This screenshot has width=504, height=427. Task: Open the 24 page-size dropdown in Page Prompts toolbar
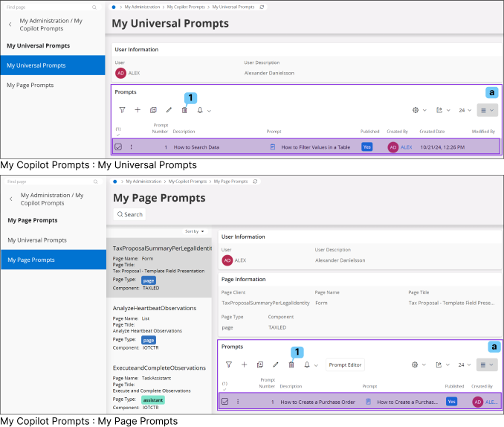coord(464,365)
